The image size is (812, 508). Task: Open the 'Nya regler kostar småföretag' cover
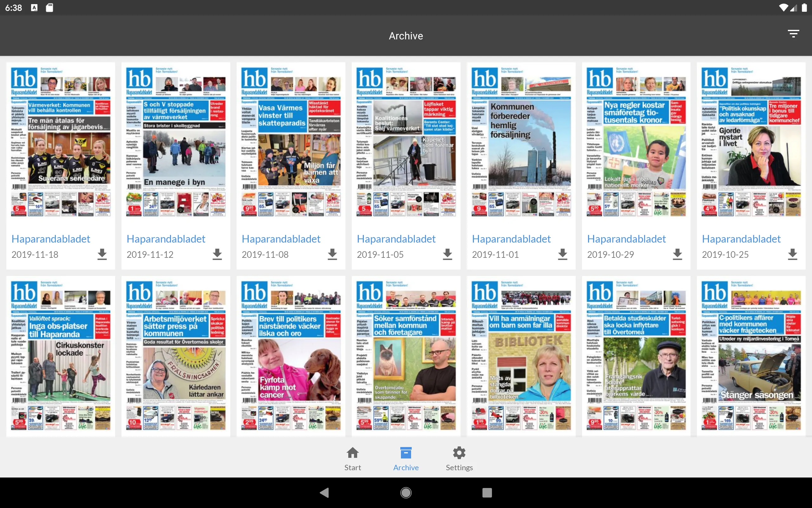pos(636,142)
